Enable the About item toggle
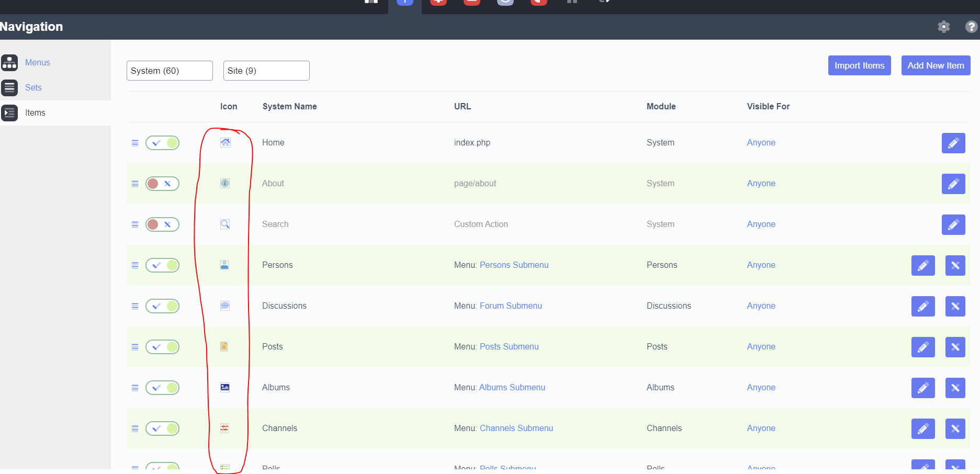 (162, 184)
